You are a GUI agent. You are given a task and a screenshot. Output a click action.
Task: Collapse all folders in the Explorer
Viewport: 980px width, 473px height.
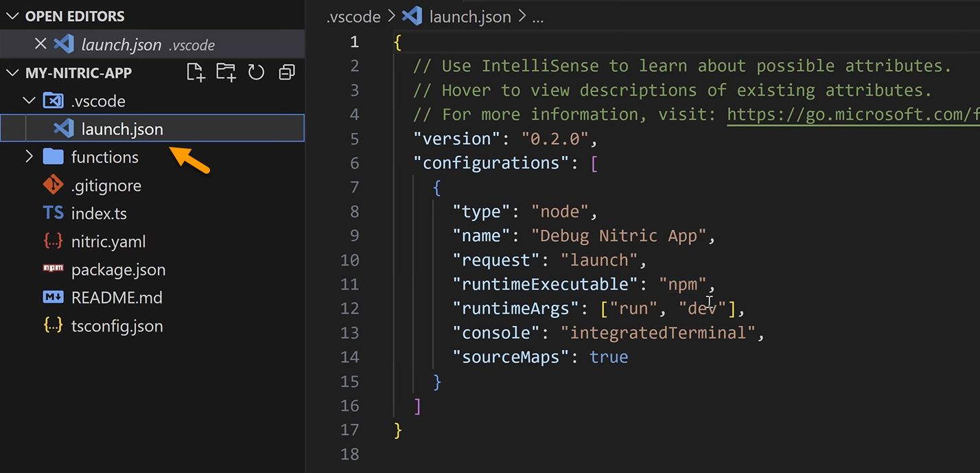point(286,72)
